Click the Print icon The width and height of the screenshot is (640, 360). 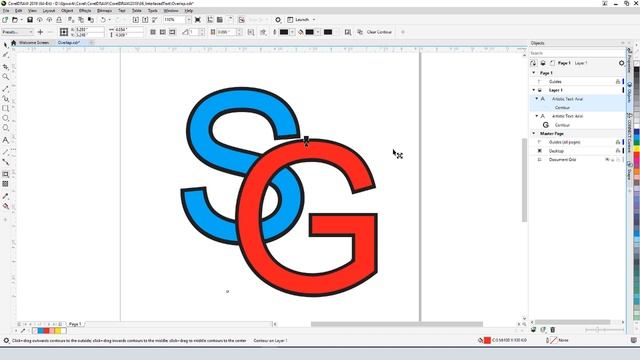(x=59, y=20)
